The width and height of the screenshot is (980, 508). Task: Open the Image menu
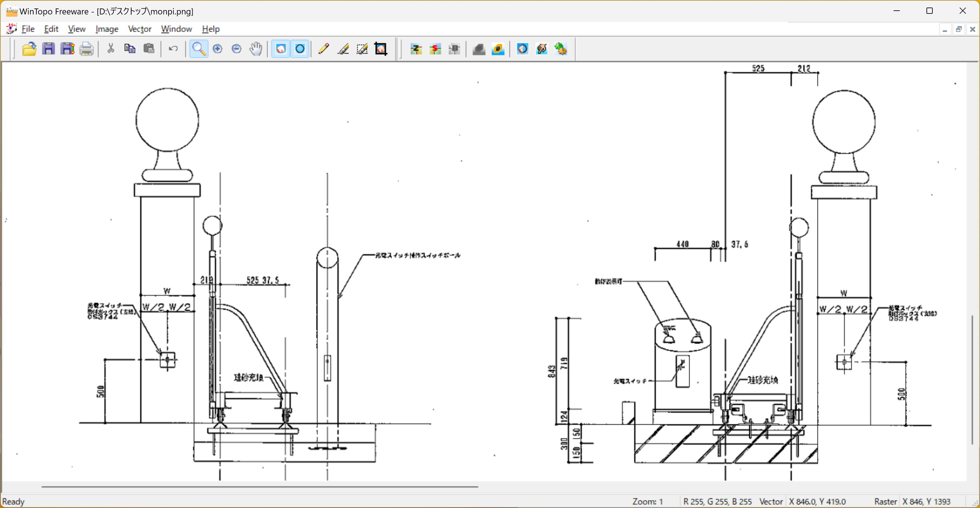[106, 29]
